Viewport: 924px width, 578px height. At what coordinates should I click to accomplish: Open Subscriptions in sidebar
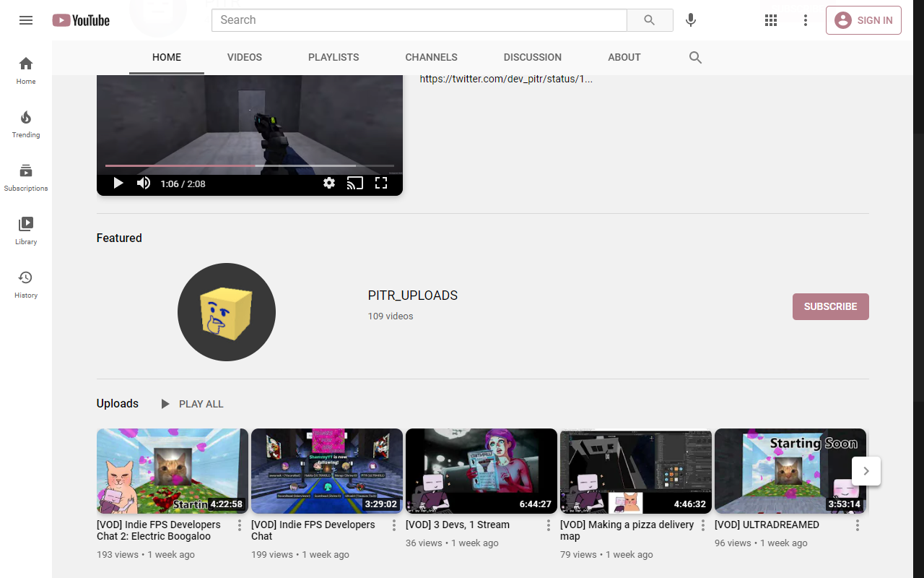tap(26, 177)
